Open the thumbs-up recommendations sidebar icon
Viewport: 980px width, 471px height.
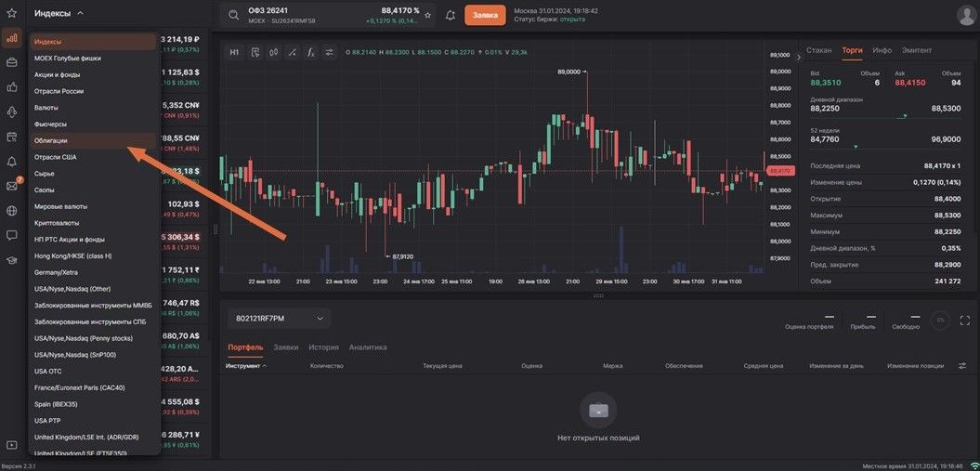point(11,87)
